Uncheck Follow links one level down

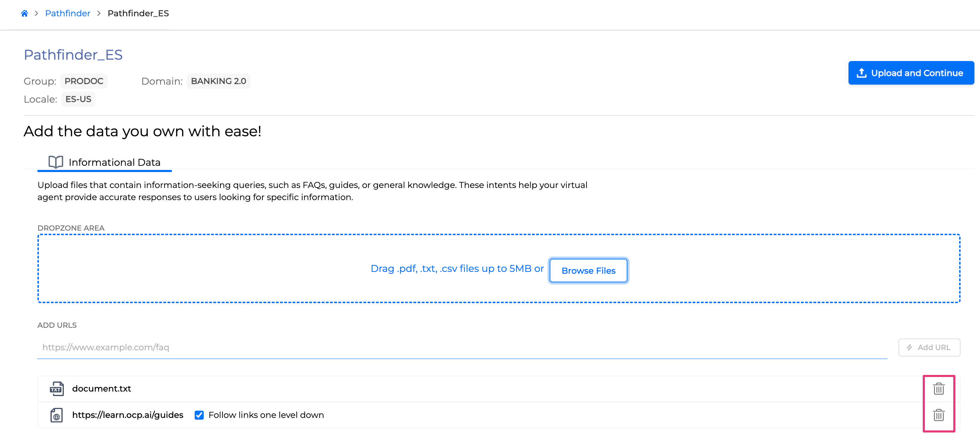[x=199, y=415]
